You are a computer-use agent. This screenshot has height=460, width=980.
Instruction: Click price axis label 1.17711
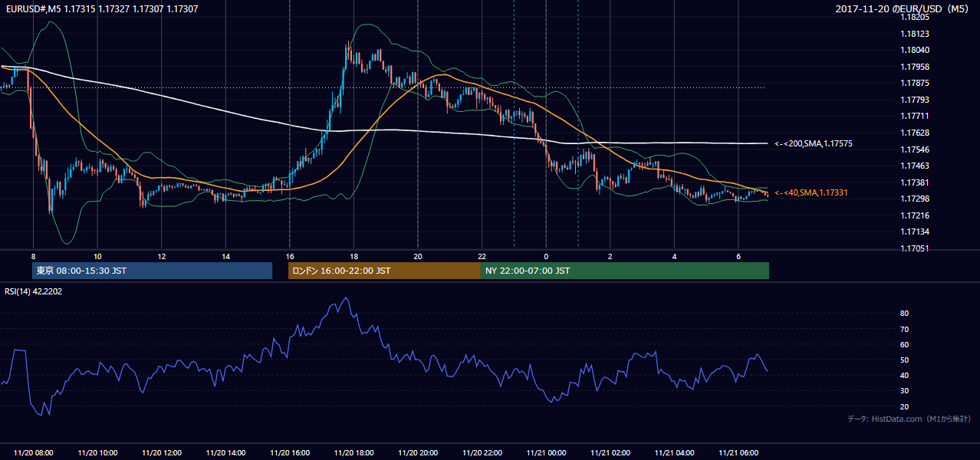914,116
